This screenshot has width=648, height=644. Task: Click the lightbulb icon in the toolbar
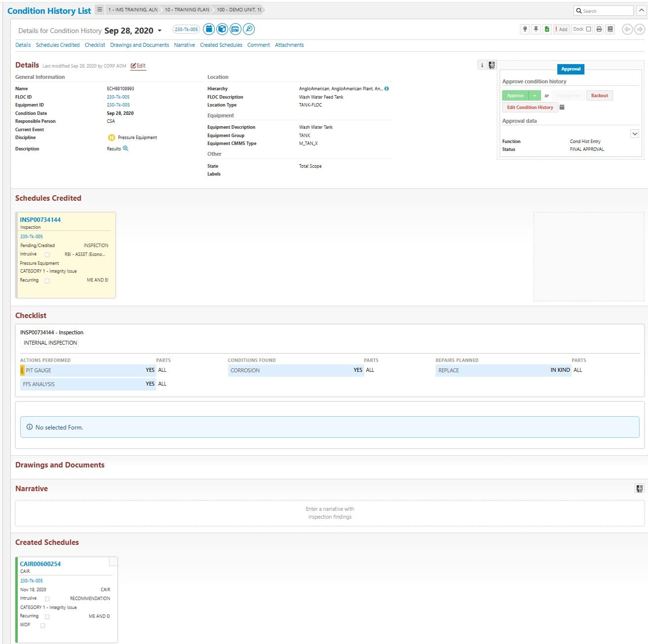525,29
